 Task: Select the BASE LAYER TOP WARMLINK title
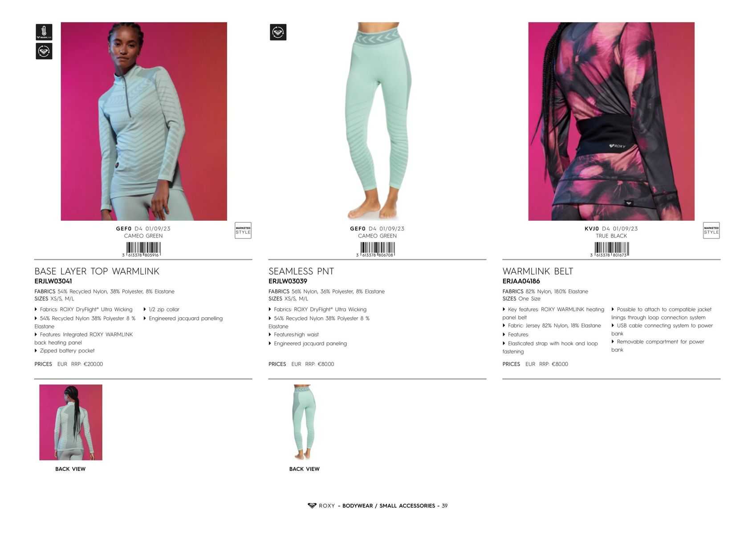97,271
